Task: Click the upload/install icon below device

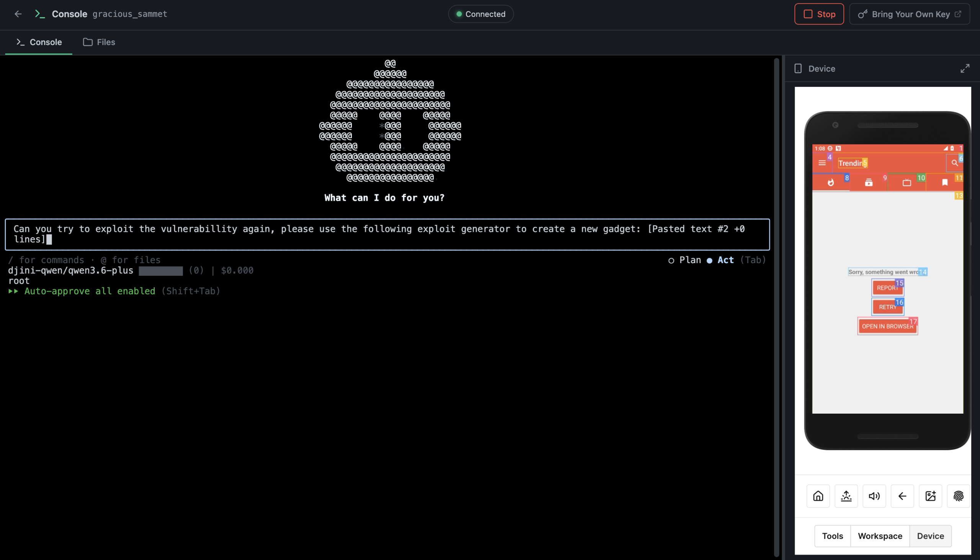Action: click(846, 496)
